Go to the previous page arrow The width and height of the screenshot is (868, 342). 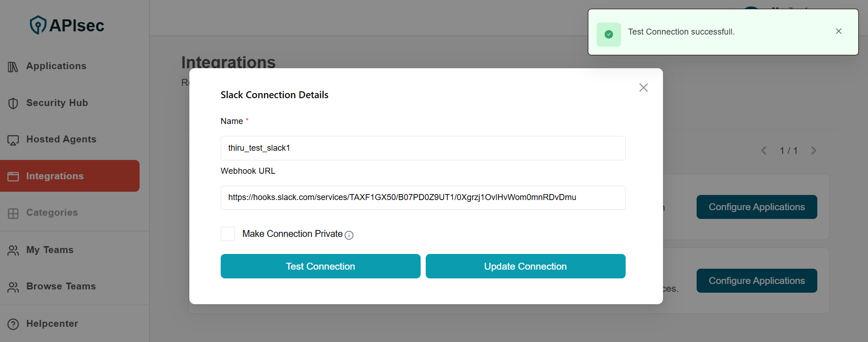pos(764,151)
